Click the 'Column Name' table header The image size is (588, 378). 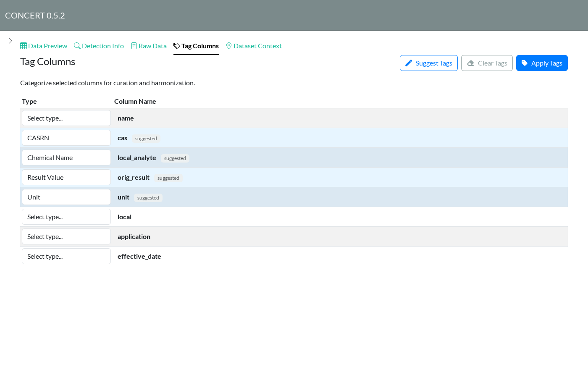tap(135, 102)
